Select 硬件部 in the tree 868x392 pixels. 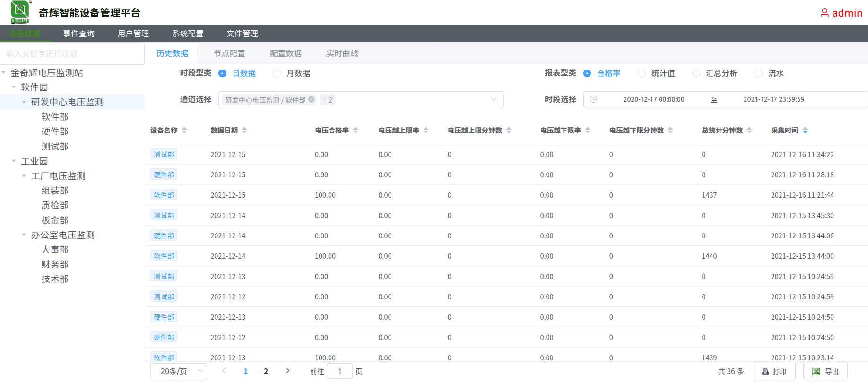coord(55,131)
